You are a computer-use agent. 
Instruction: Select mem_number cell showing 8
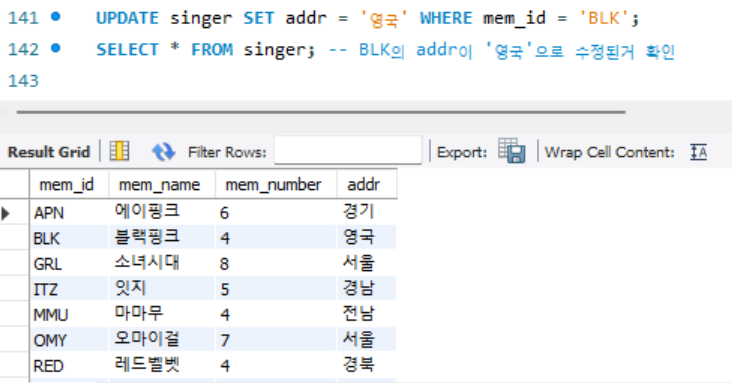pyautogui.click(x=276, y=263)
